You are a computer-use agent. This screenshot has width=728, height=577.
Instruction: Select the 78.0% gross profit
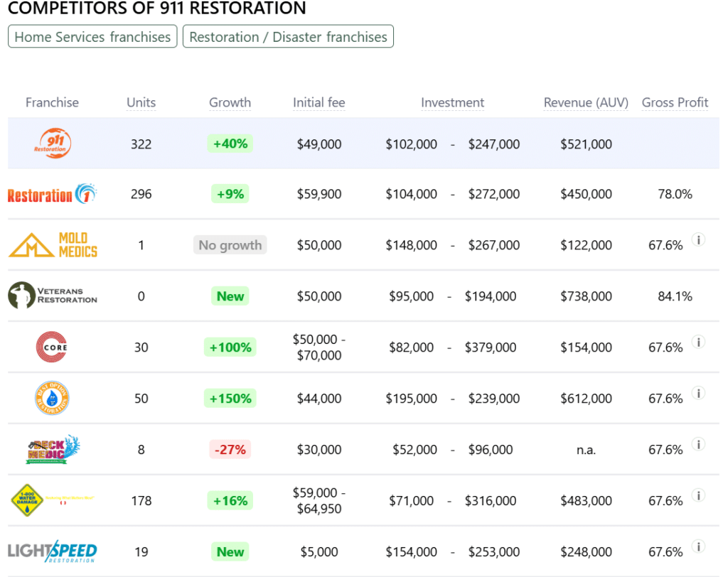coord(675,194)
